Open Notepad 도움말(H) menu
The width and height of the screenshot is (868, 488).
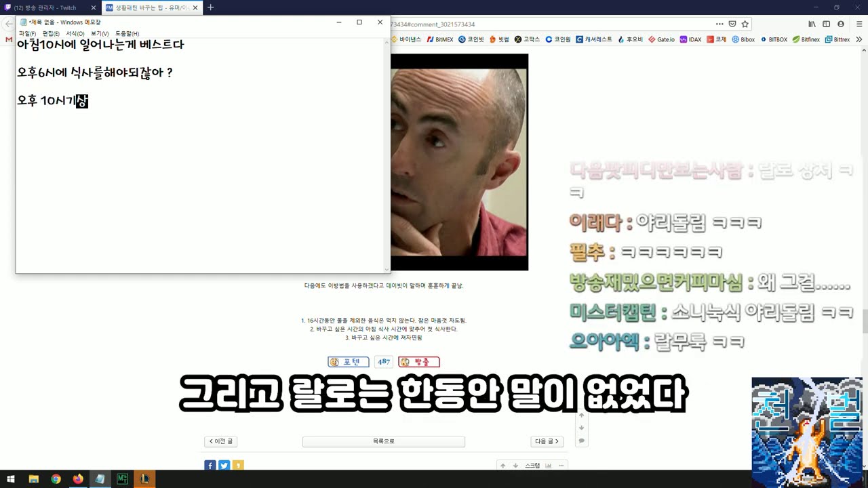coord(127,33)
